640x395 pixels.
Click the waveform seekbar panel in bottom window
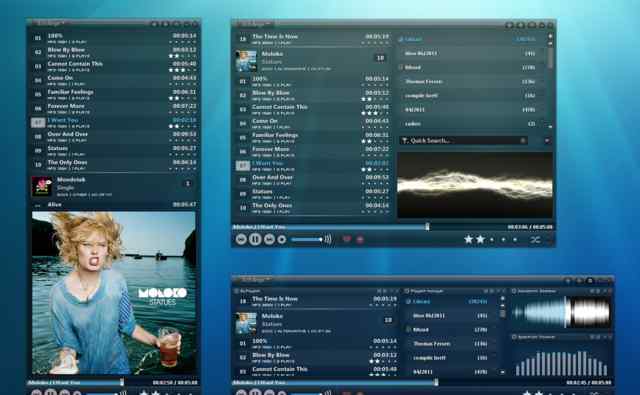561,312
